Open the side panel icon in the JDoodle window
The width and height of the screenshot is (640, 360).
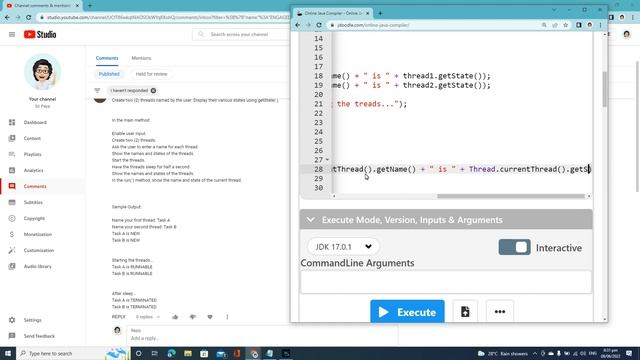pyautogui.click(x=579, y=25)
